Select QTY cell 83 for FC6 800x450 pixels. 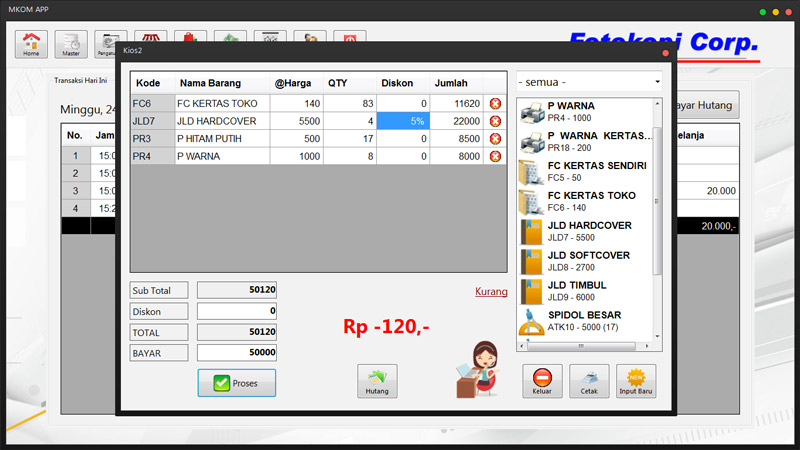pos(350,104)
